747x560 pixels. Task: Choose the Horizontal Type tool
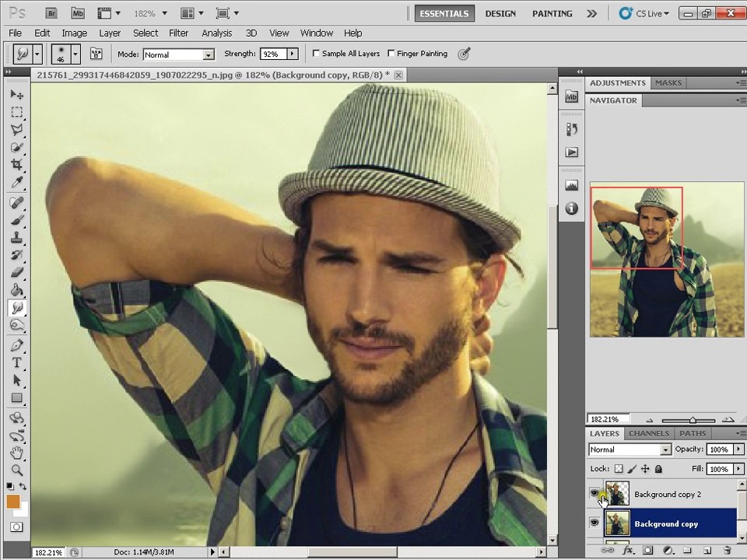16,362
